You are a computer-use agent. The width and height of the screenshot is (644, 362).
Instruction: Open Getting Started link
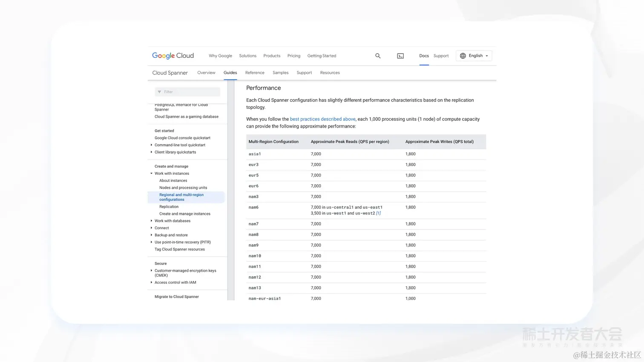tap(322, 56)
